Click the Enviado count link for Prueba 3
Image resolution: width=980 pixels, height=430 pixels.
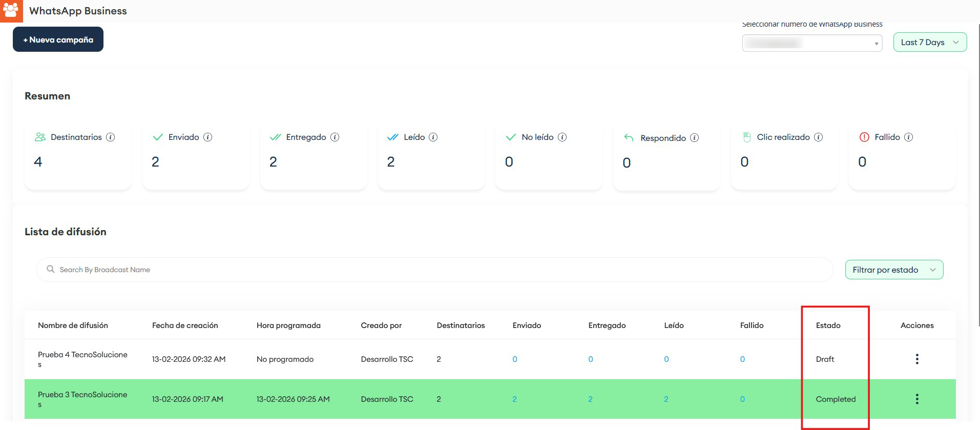pyautogui.click(x=514, y=399)
